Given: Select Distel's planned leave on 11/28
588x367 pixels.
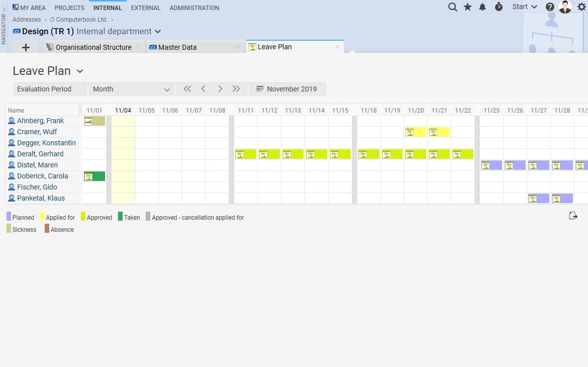Looking at the screenshot, I should point(562,165).
